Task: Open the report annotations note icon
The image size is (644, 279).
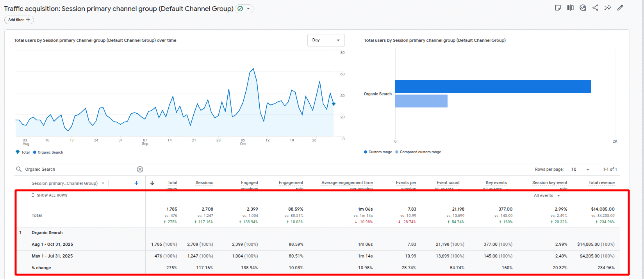Action: 558,8
